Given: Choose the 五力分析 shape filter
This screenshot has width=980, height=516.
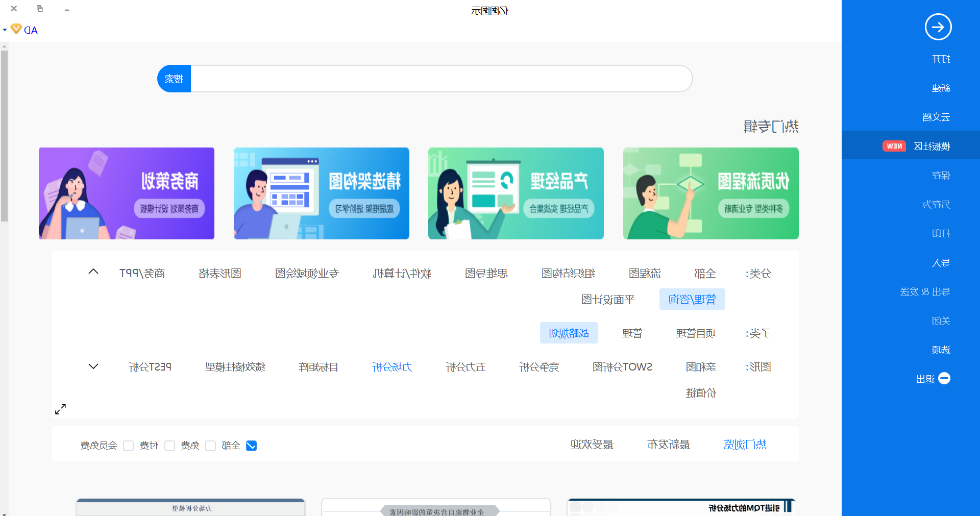Looking at the screenshot, I should point(465,367).
